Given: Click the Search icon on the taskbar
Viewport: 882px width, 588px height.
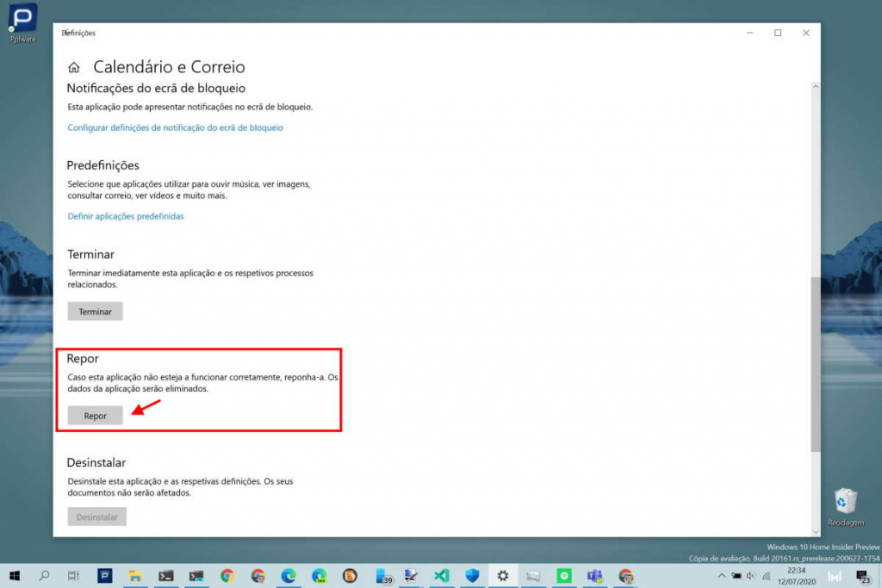Looking at the screenshot, I should (44, 576).
